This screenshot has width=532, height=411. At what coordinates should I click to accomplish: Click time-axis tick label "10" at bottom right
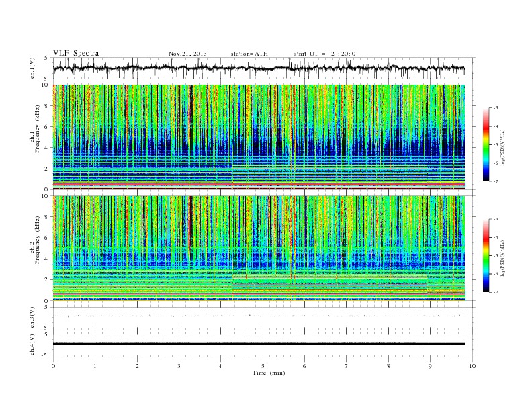coord(472,366)
